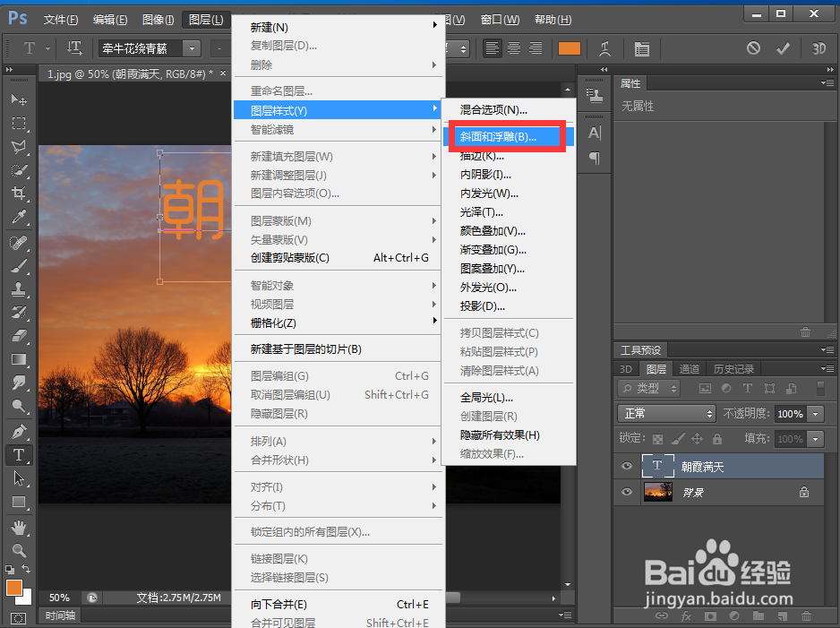The height and width of the screenshot is (628, 840).
Task: Select the Eyedropper tool
Action: 21,218
